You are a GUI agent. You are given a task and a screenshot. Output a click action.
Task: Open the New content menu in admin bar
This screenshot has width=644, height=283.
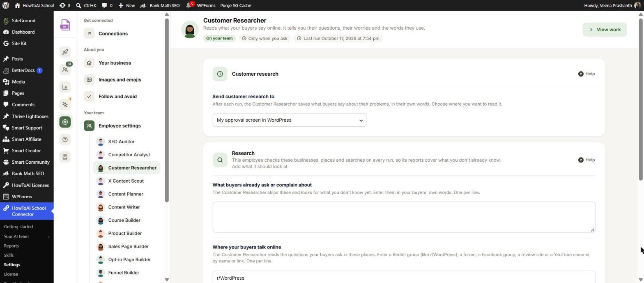click(126, 5)
